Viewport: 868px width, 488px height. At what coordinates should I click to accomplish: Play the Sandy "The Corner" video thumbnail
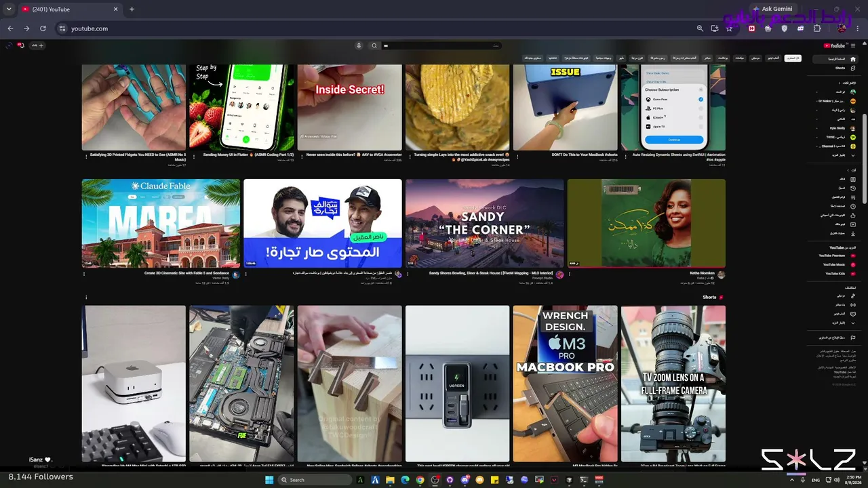[x=484, y=223]
